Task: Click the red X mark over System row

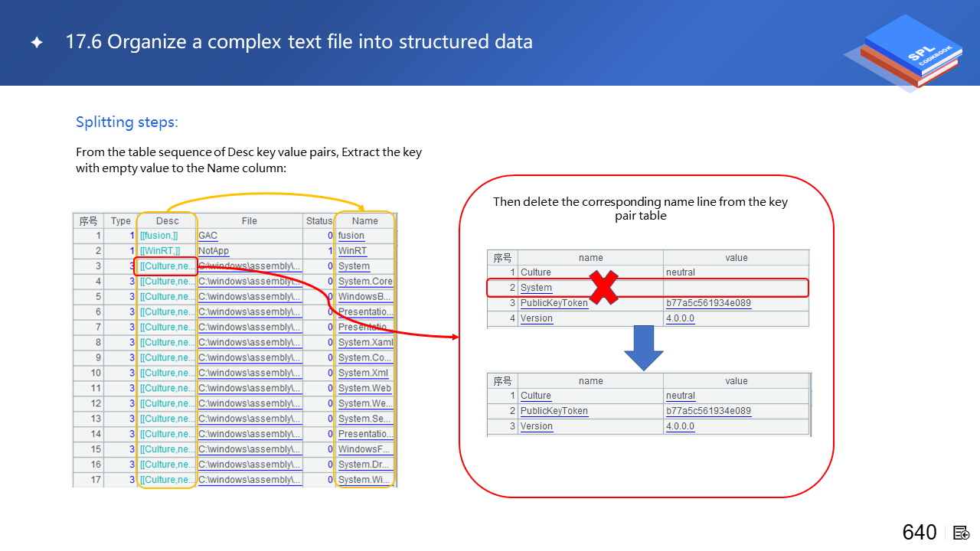Action: pyautogui.click(x=603, y=286)
